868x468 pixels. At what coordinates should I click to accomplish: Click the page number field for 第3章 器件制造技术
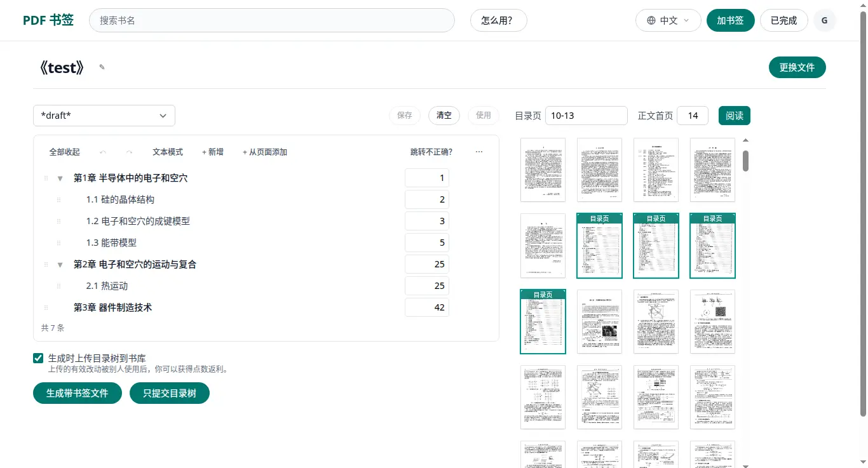click(x=427, y=308)
